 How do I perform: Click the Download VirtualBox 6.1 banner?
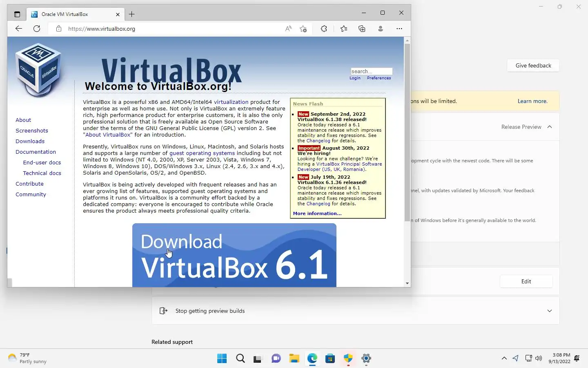(234, 255)
